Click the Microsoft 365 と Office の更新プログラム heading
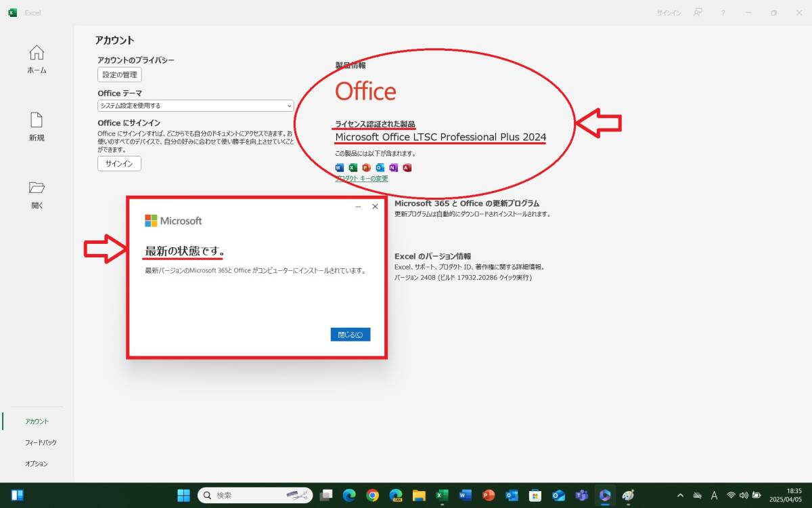 coord(467,203)
